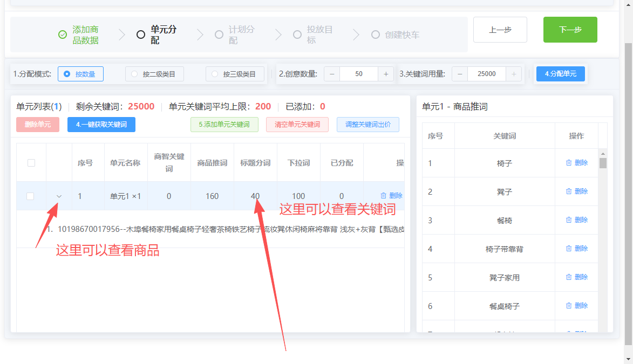Select 按三级类目 allocation mode

coord(235,74)
